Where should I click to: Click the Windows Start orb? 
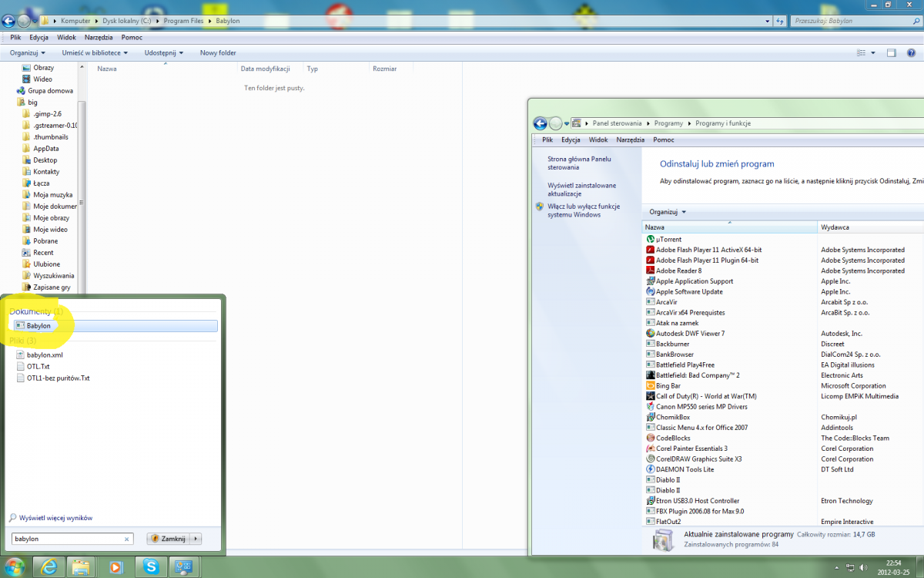[15, 566]
